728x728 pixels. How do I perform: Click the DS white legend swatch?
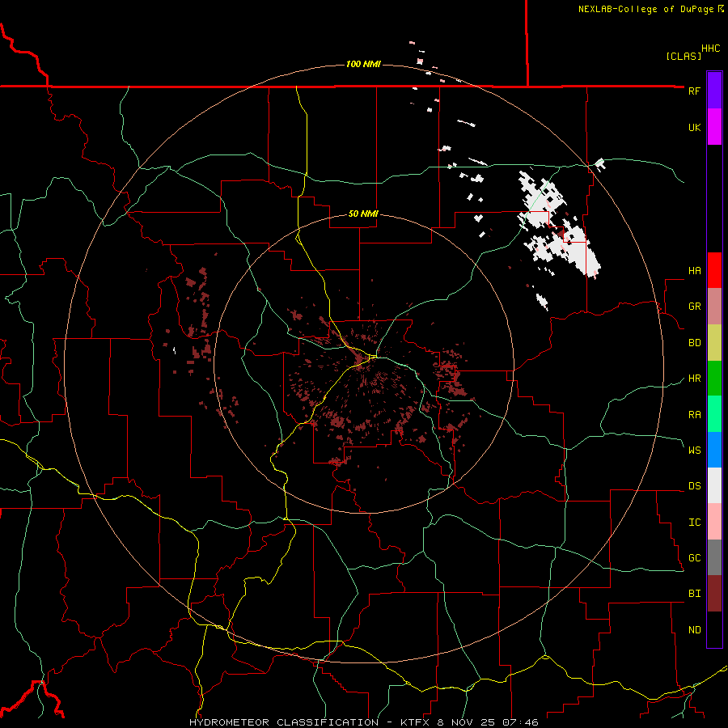(714, 485)
